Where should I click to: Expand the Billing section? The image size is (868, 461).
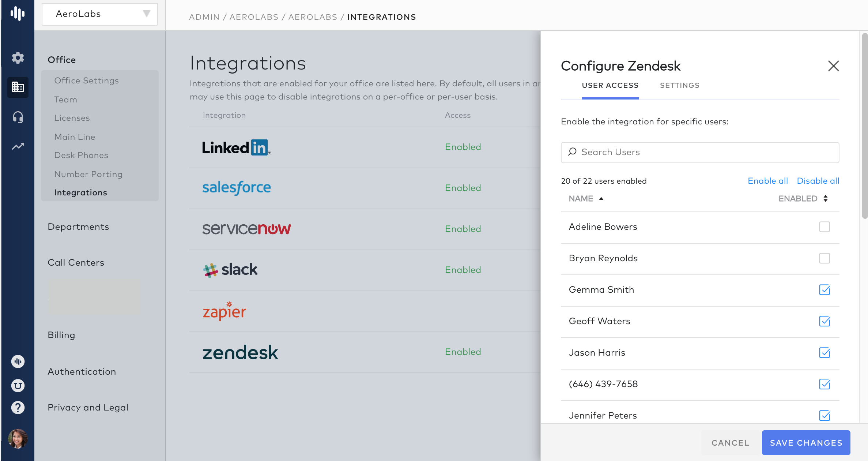[x=61, y=335]
